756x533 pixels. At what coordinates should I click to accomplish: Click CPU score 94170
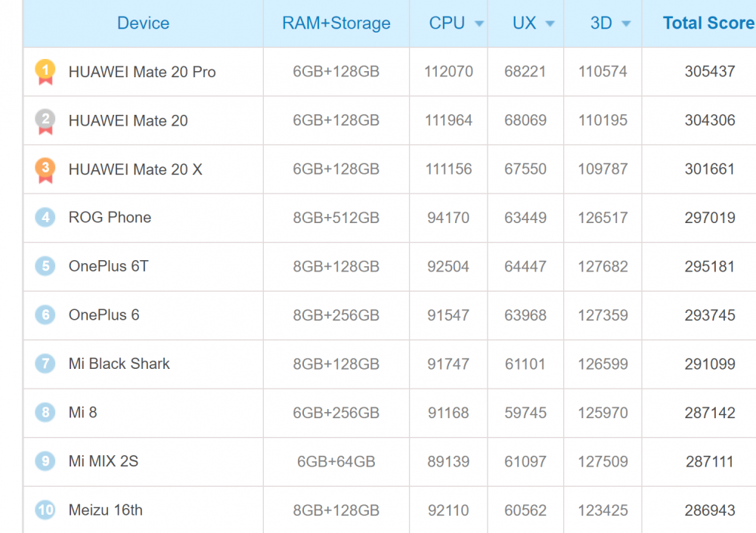(x=448, y=218)
